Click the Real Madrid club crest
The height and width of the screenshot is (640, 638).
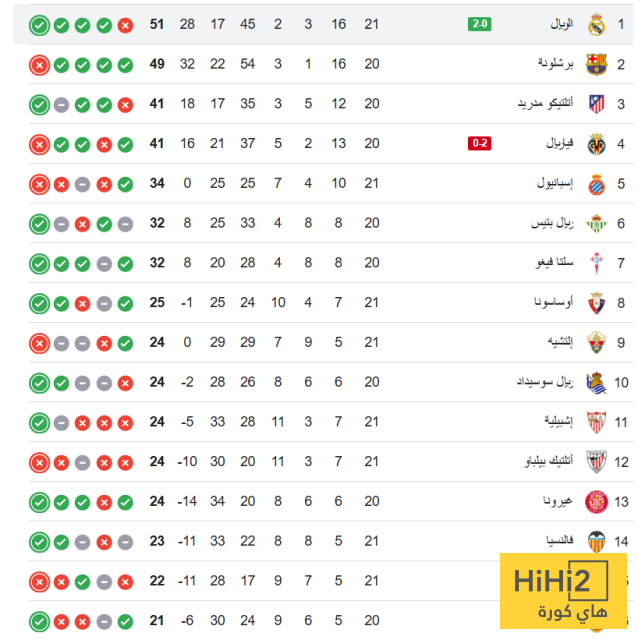[597, 25]
